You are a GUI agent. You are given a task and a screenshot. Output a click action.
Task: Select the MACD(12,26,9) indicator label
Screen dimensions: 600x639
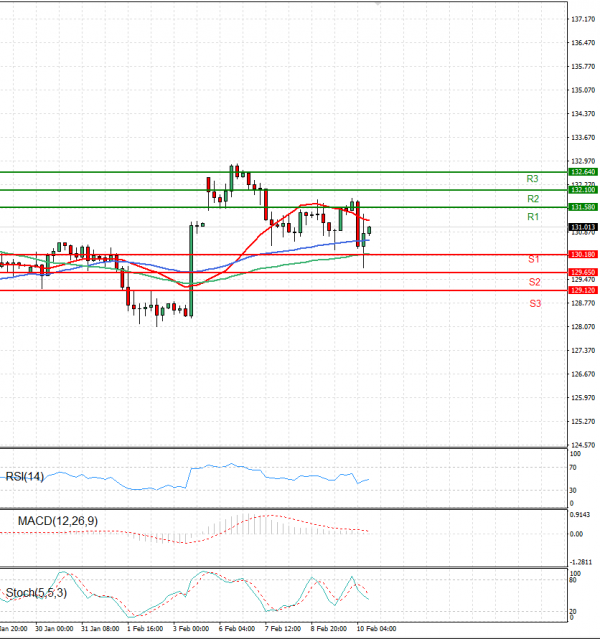[58, 521]
